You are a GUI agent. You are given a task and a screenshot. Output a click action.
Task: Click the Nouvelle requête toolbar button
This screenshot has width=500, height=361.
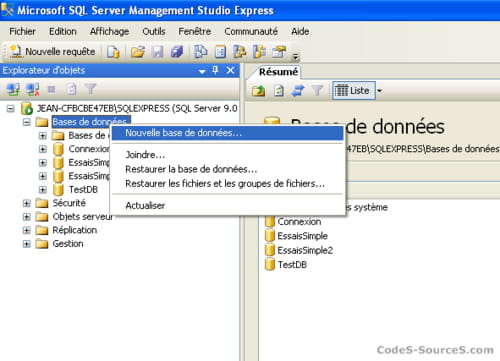pos(53,52)
